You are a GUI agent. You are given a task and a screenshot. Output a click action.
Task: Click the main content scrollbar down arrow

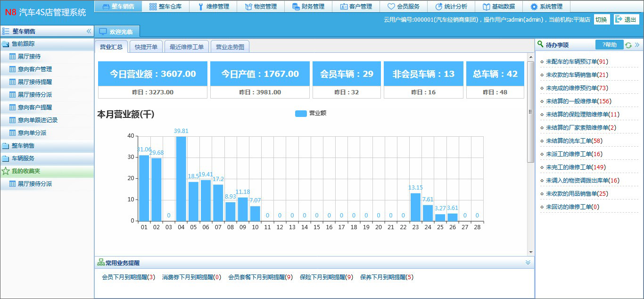coord(531,252)
